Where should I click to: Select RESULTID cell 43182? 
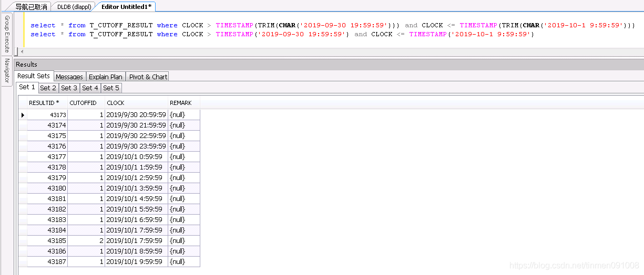pos(47,209)
